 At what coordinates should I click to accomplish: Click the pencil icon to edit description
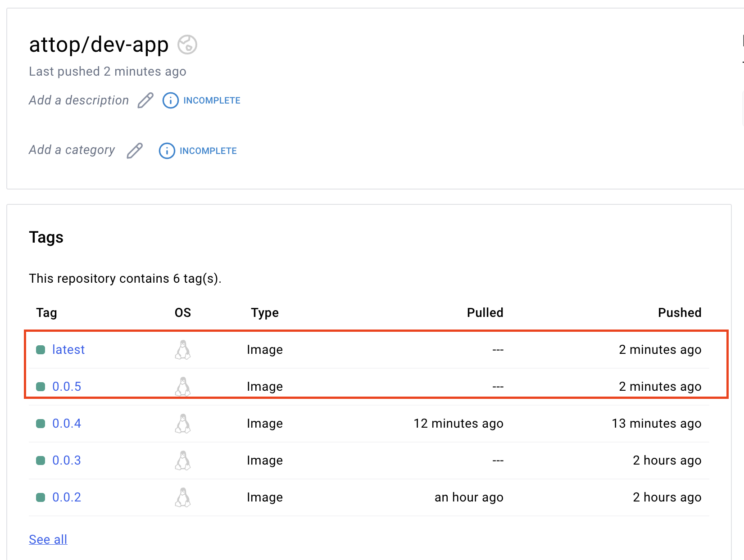pyautogui.click(x=145, y=100)
